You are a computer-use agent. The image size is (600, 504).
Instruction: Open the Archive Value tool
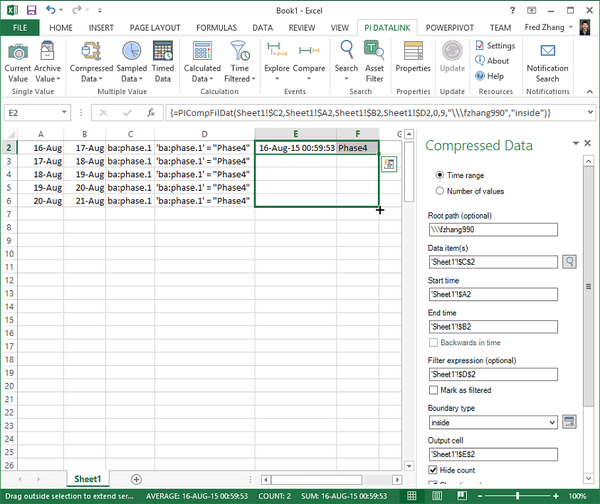(x=47, y=60)
